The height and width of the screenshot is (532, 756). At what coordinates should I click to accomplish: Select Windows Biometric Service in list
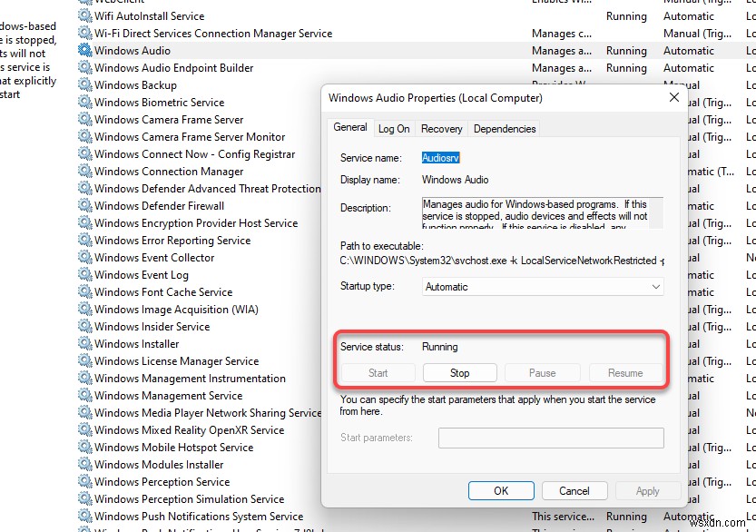159,103
